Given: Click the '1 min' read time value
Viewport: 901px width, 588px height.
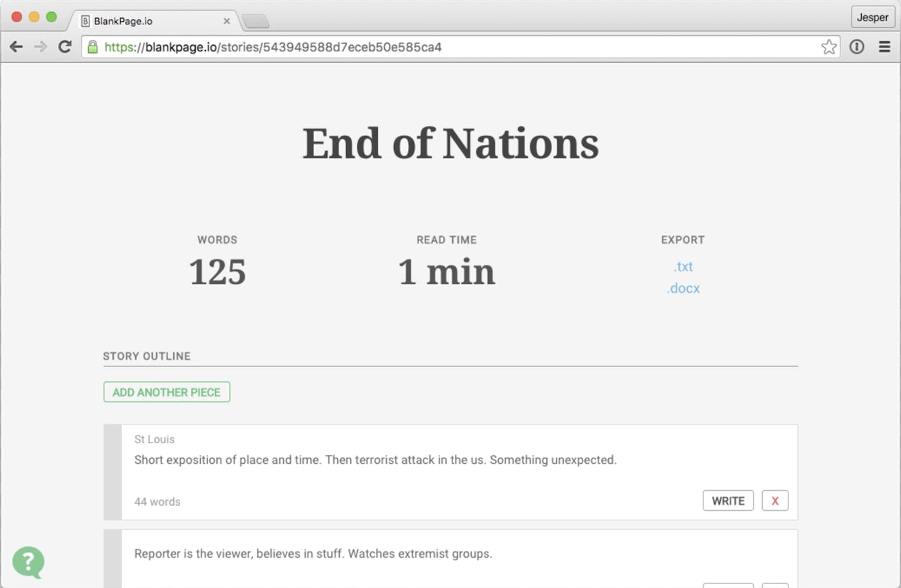Looking at the screenshot, I should click(x=447, y=272).
